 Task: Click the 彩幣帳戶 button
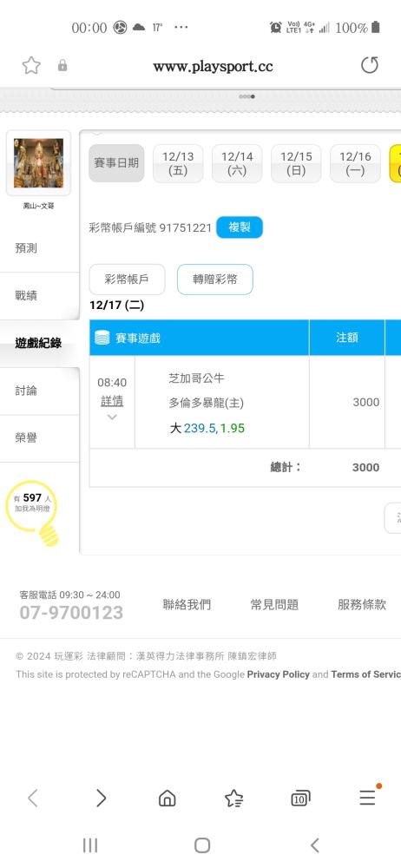pos(127,279)
